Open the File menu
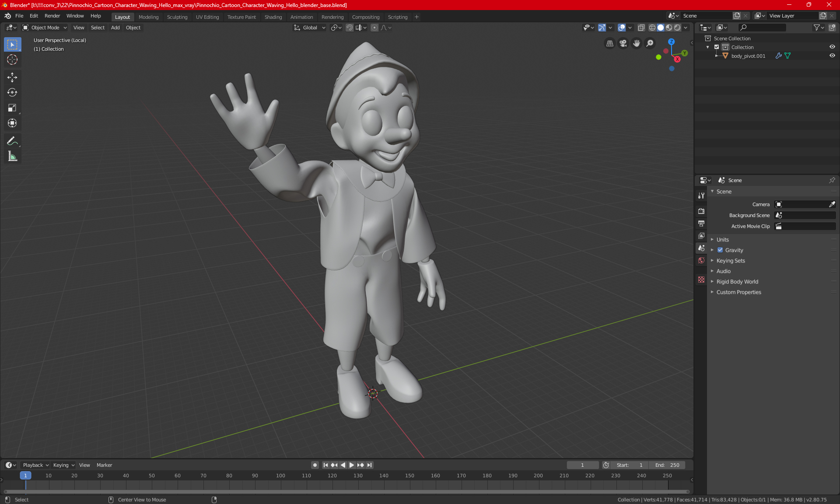840x504 pixels. pos(19,16)
